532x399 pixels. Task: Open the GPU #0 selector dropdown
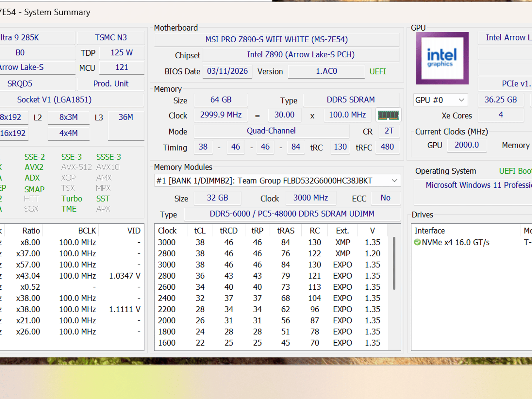(x=440, y=100)
